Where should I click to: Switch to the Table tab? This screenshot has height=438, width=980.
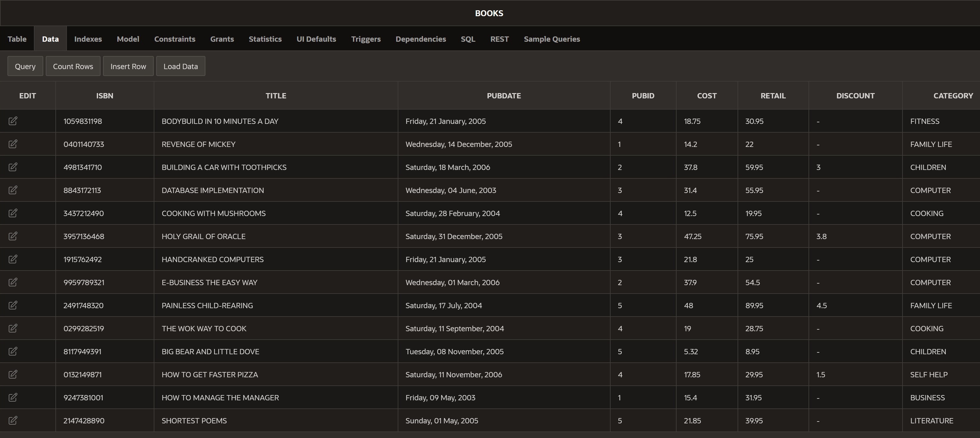pyautogui.click(x=17, y=38)
